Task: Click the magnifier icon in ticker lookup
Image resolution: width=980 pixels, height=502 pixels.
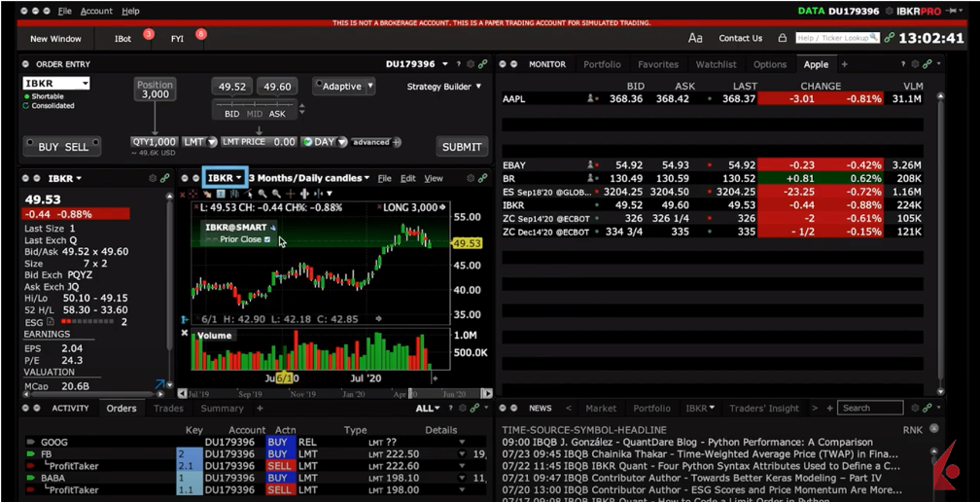Action: click(873, 38)
